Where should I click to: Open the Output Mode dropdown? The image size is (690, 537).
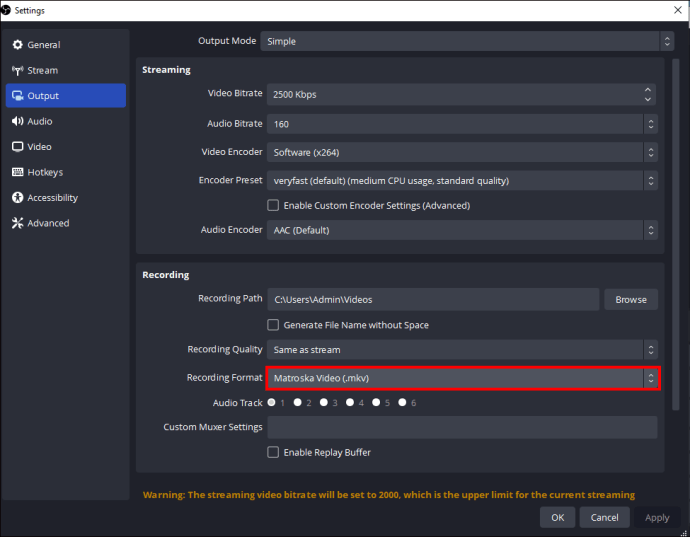[x=467, y=41]
